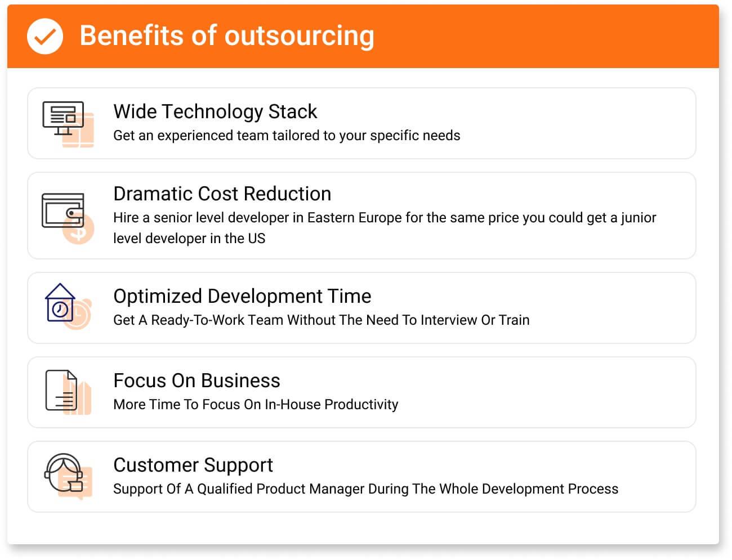
Task: Open the Dramatic Cost Reduction heading
Action: tap(222, 194)
